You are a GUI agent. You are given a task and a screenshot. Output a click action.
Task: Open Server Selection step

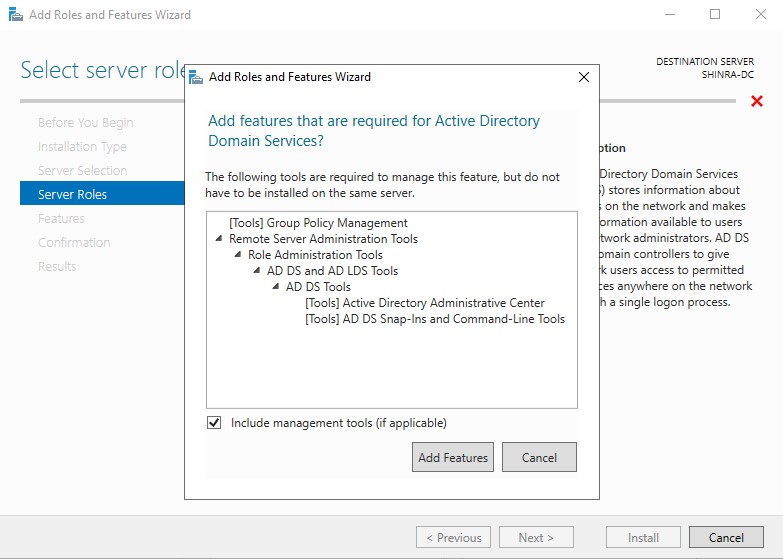pos(82,170)
